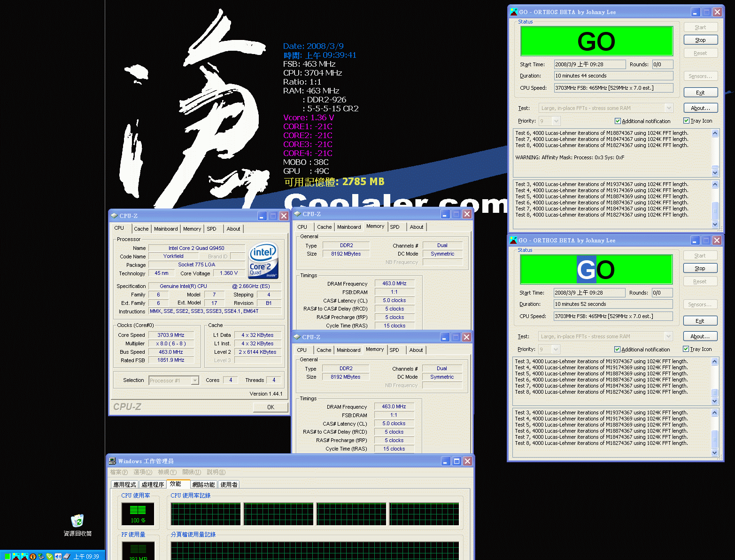Image resolution: width=735 pixels, height=560 pixels.
Task: Click lower log scrollbar in bottom ORTHOS
Action: [x=715, y=433]
